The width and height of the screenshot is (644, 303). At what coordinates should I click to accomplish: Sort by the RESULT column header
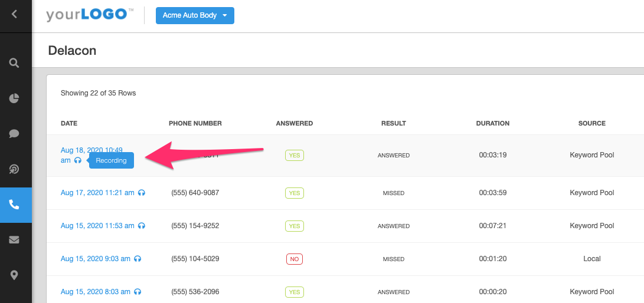tap(394, 123)
